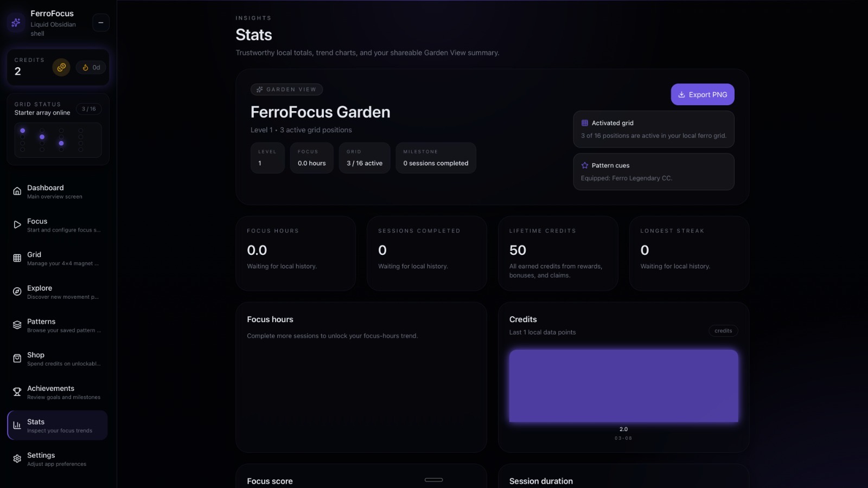This screenshot has height=488, width=868.
Task: Click the starter array dot grid preview
Action: [x=58, y=140]
